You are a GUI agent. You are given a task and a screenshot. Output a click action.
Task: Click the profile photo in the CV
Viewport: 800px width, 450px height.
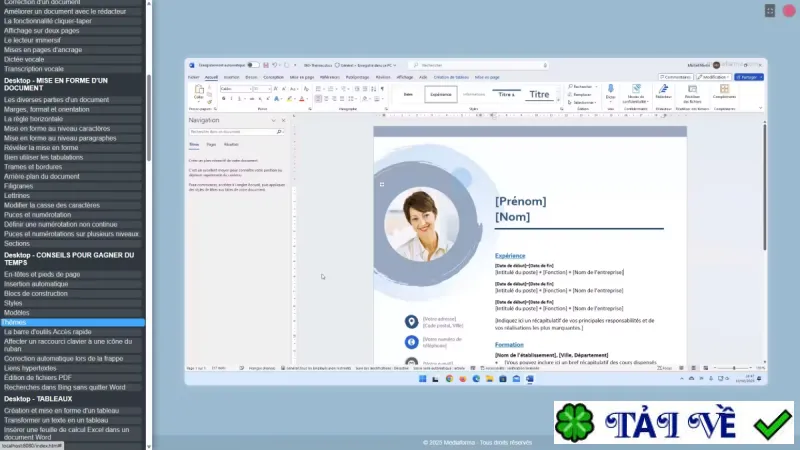tap(421, 224)
